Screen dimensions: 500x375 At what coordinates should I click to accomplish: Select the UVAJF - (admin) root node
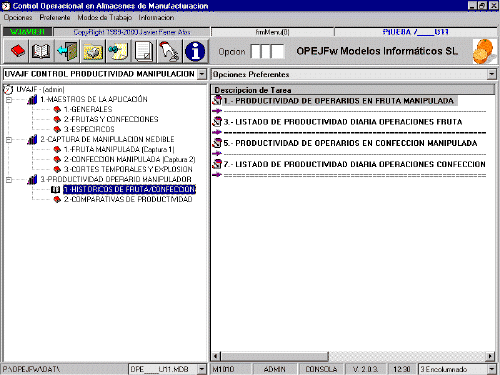(x=40, y=89)
